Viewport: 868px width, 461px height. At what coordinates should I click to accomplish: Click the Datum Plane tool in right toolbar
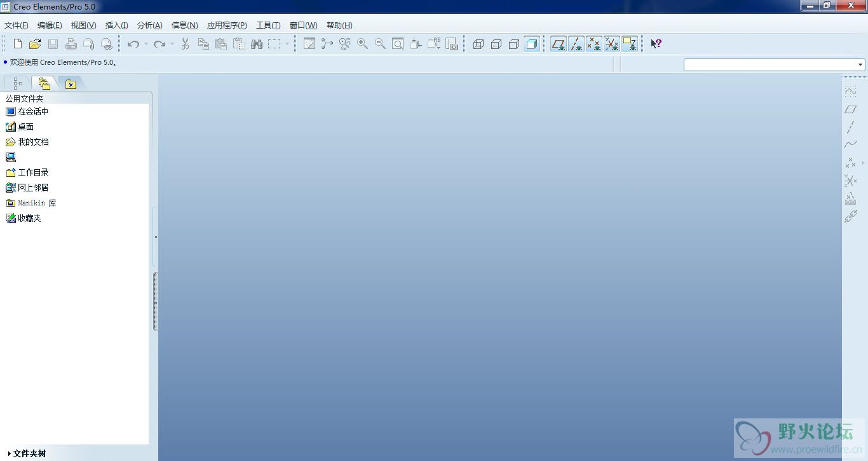pos(850,109)
